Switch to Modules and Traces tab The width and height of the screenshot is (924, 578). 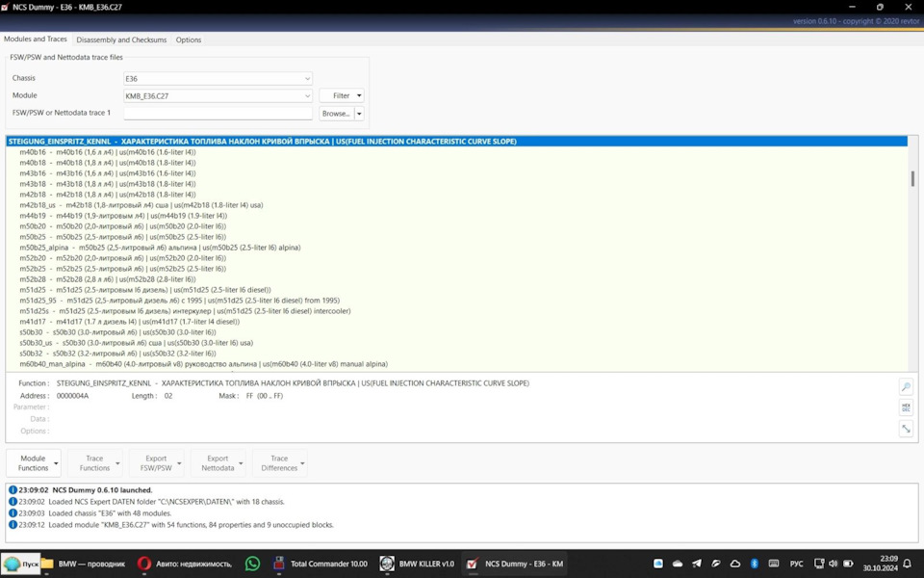36,39
